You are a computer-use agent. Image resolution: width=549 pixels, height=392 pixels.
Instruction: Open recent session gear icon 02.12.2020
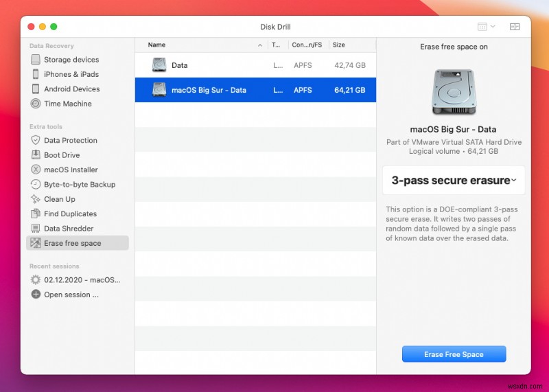point(36,280)
